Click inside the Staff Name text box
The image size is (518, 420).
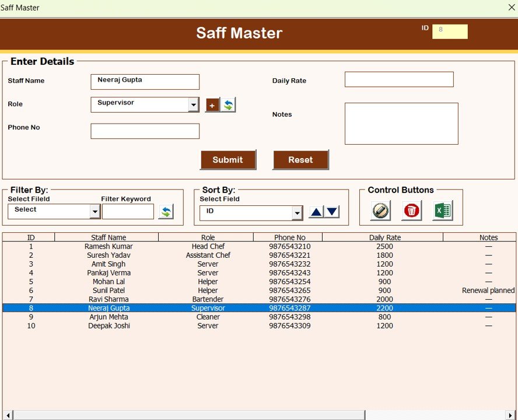coord(145,82)
